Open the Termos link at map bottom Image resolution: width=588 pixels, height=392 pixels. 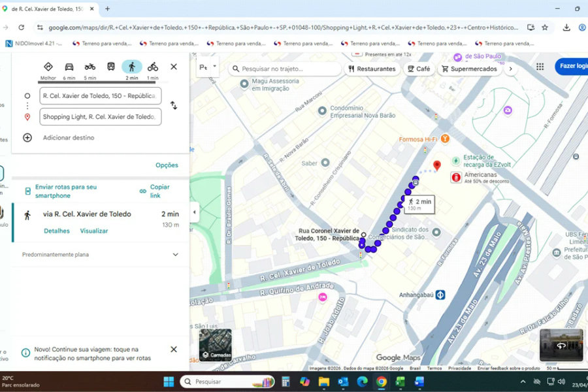coord(434,368)
